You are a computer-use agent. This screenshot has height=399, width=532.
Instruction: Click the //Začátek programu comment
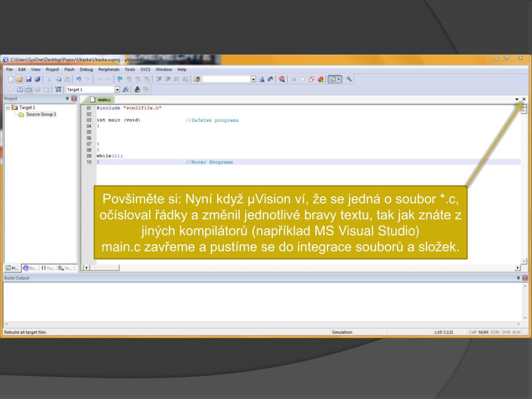(x=212, y=120)
